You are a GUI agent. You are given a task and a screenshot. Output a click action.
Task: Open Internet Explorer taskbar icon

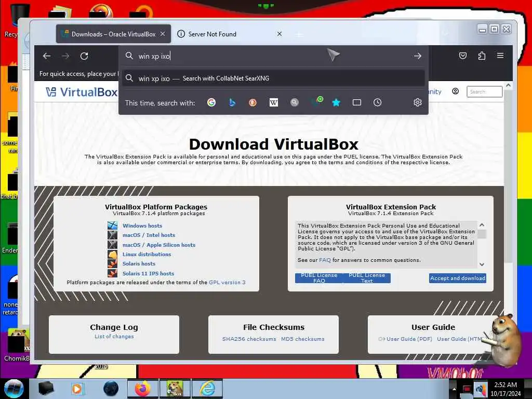[207, 389]
